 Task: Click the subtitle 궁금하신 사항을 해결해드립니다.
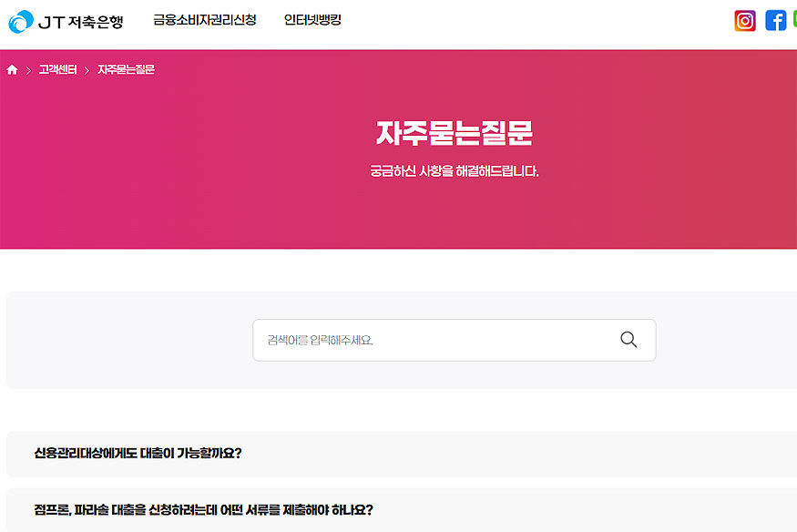click(454, 171)
